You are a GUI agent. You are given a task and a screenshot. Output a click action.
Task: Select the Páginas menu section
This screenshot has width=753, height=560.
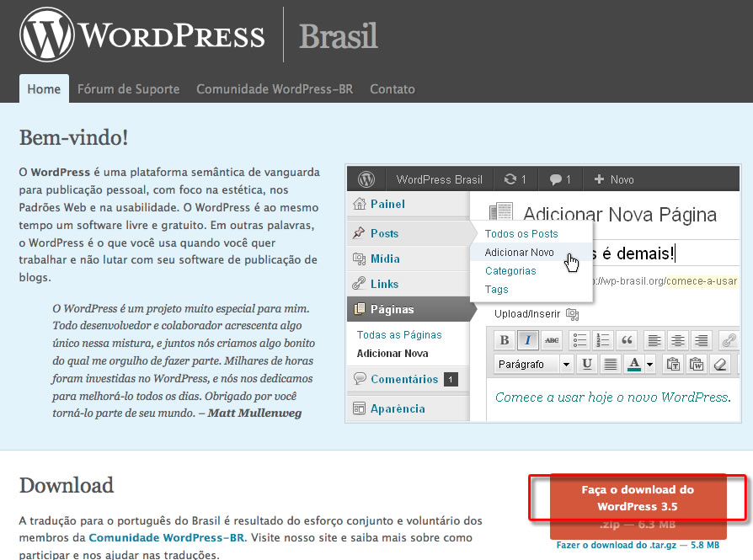point(409,309)
